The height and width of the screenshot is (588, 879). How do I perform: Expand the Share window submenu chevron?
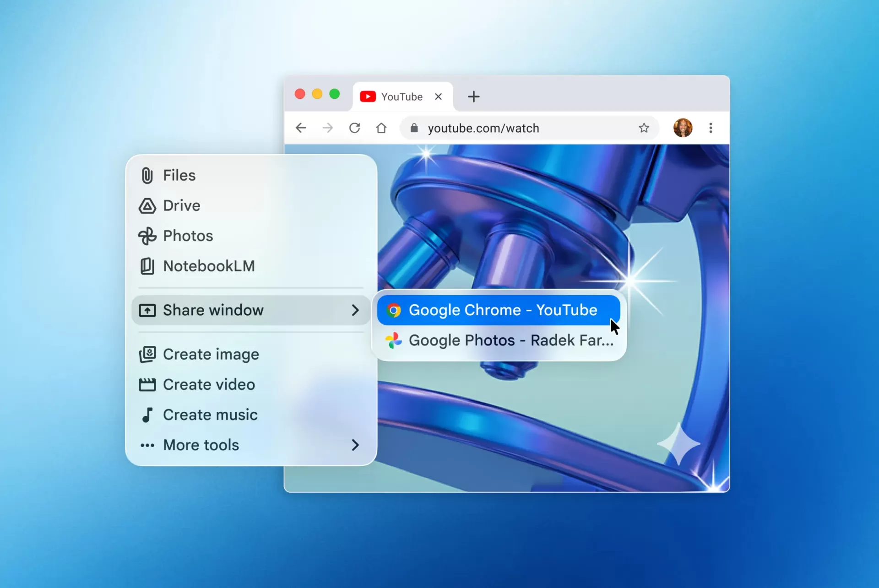pyautogui.click(x=355, y=310)
